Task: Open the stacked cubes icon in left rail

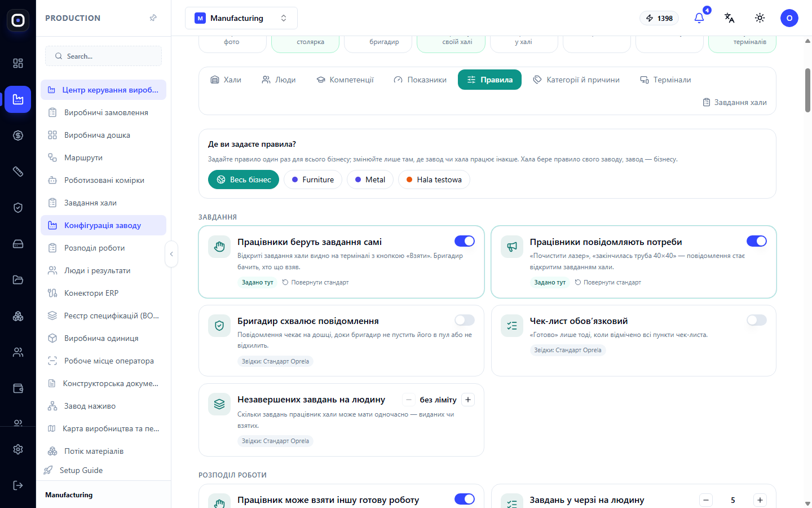Action: [18, 316]
